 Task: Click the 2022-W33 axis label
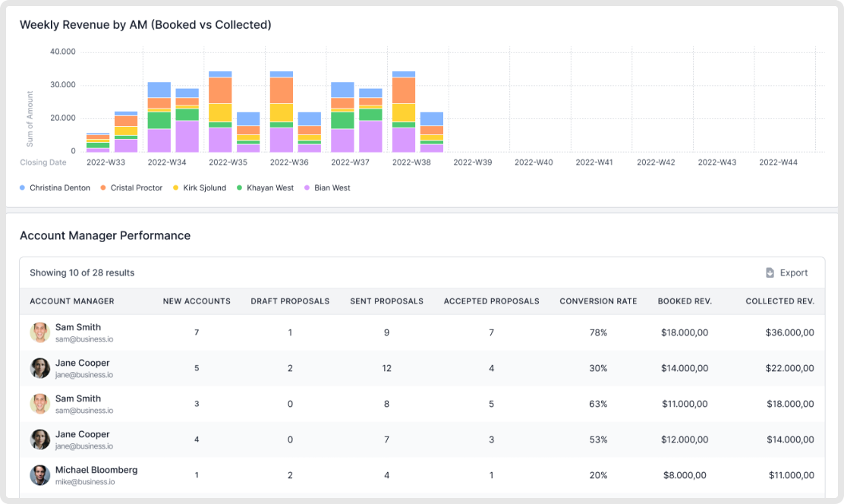coord(106,162)
